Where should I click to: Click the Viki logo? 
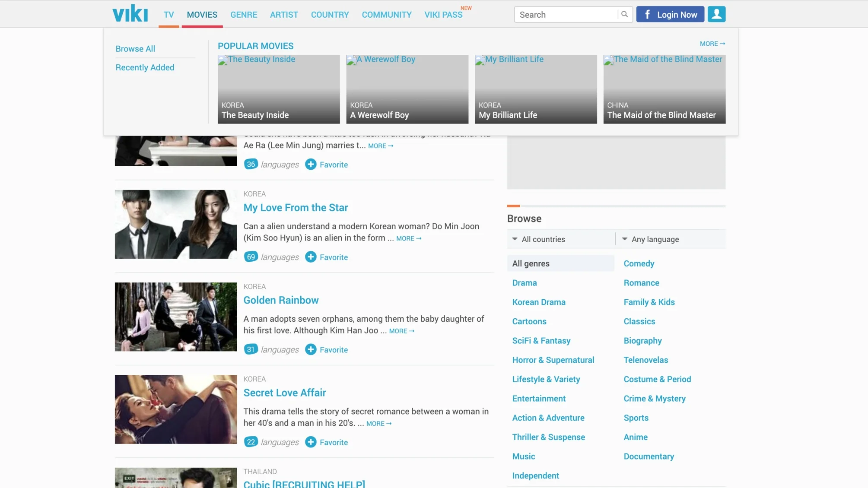click(x=130, y=13)
